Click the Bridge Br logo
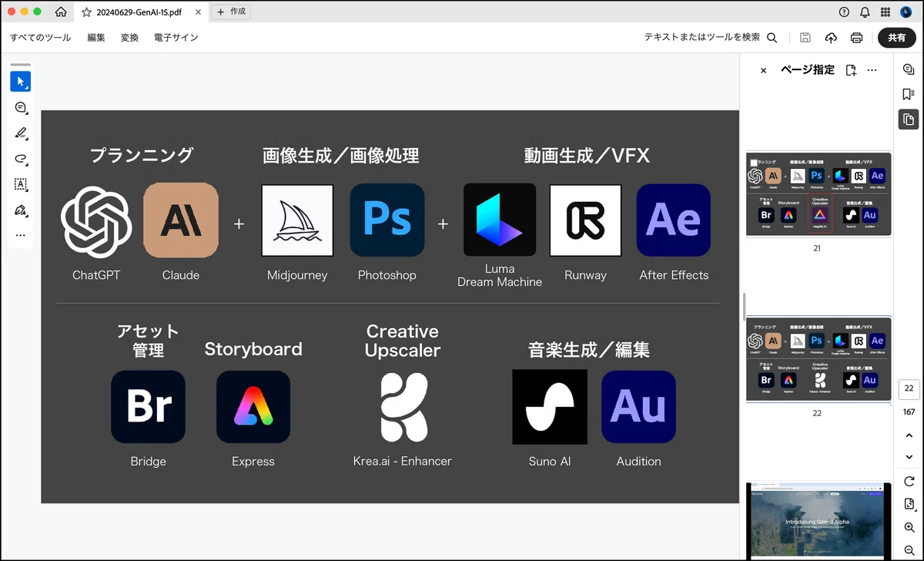The width and height of the screenshot is (924, 561). tap(149, 407)
